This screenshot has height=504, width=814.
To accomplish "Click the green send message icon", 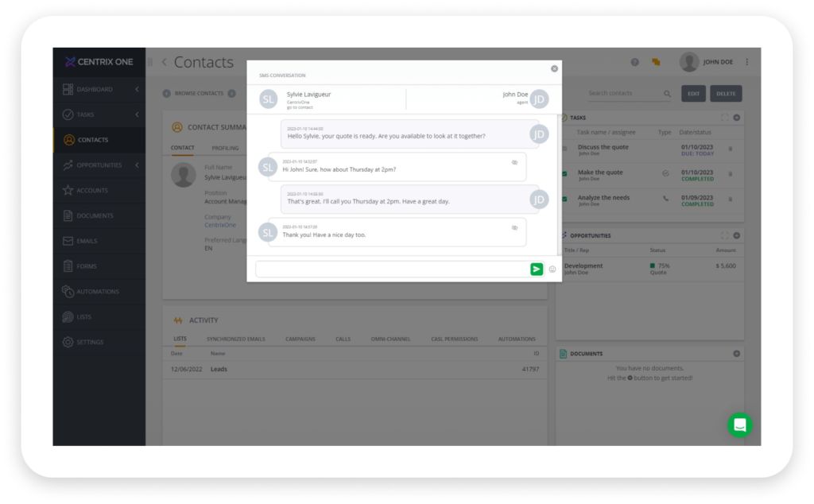I will tap(537, 269).
